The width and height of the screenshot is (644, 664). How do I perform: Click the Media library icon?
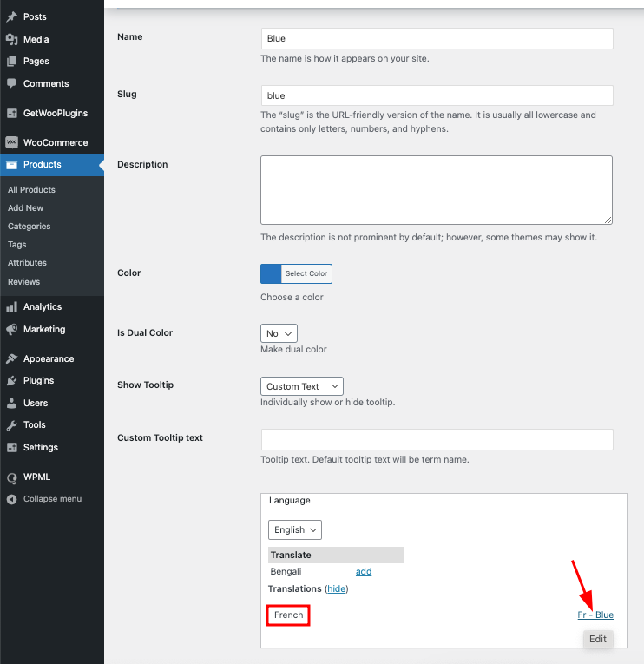12,39
